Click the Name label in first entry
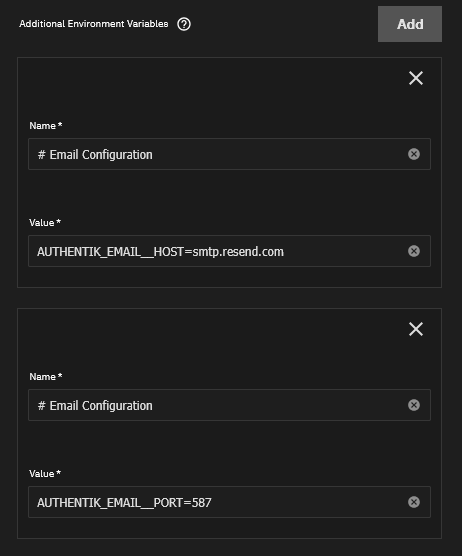 45,126
